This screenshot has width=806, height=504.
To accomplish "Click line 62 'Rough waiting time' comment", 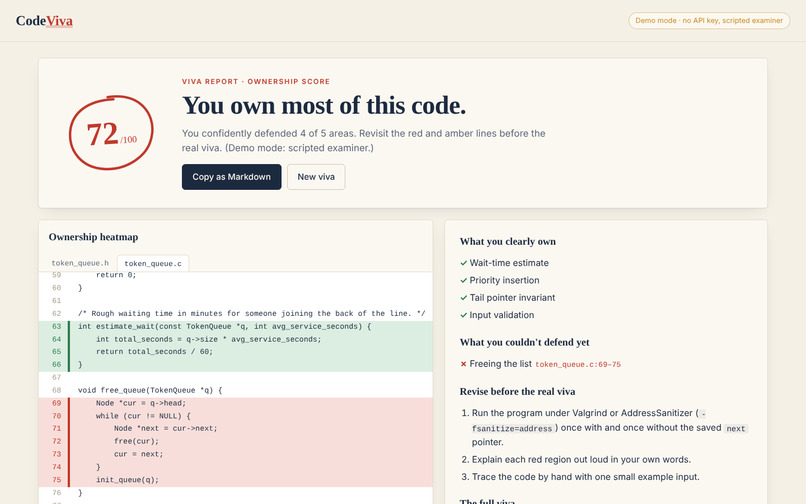I will [251, 314].
